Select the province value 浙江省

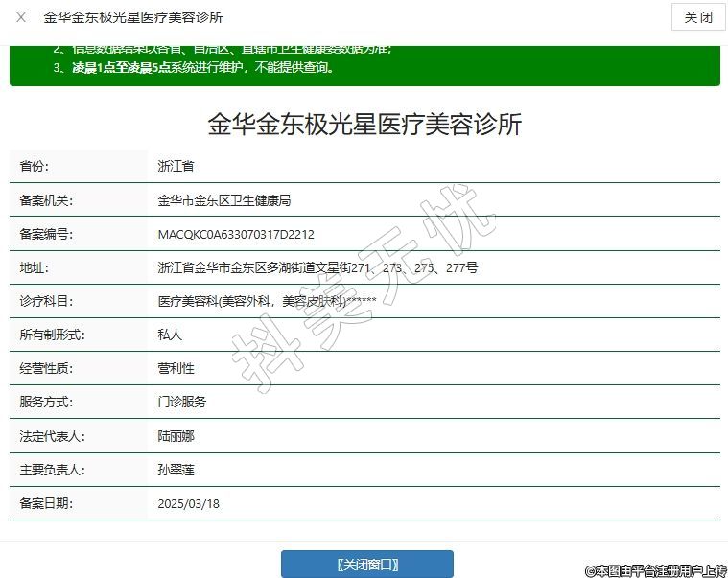click(176, 166)
